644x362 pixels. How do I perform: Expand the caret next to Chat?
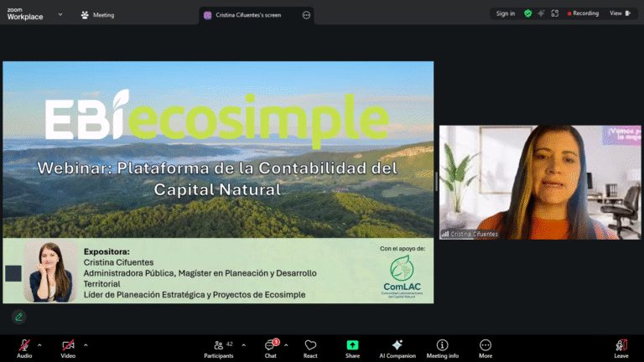point(286,344)
